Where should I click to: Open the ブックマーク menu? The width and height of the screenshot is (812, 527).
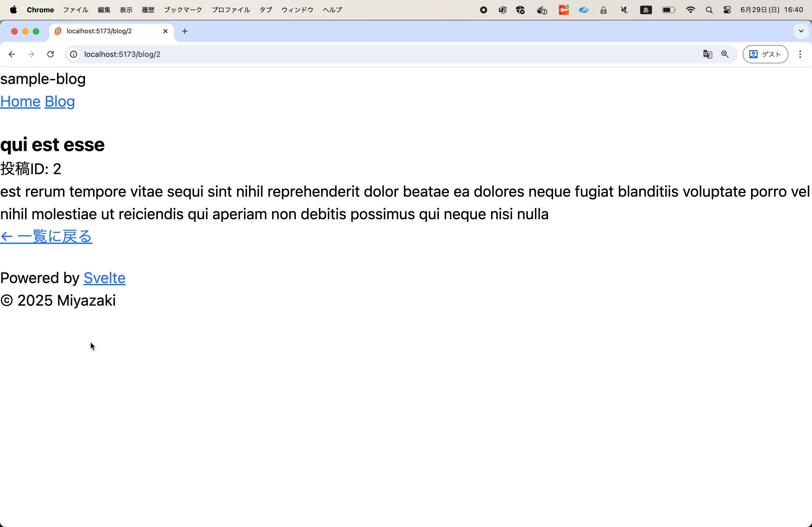pos(183,10)
